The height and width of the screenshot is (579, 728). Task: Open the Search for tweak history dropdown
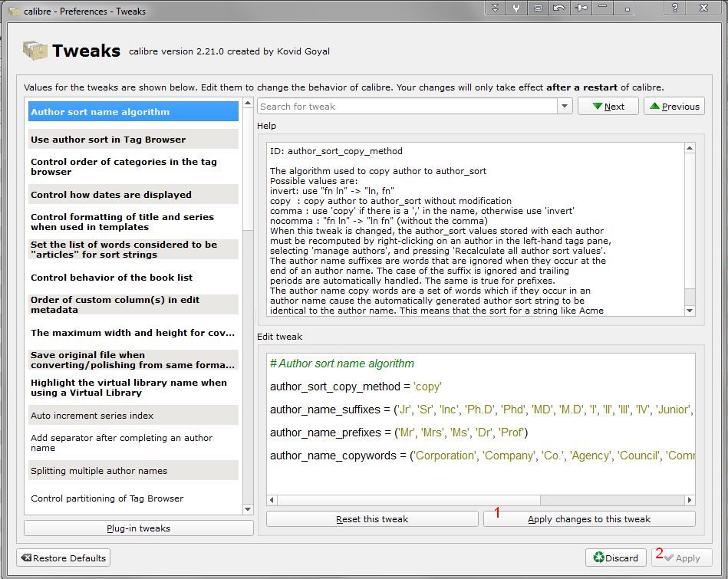click(565, 107)
